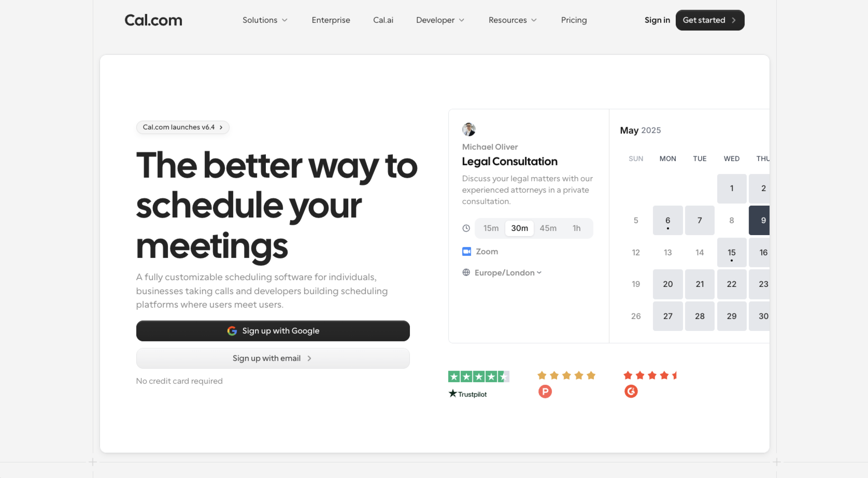Image resolution: width=868 pixels, height=478 pixels.
Task: Open the Europe/London timezone dropdown
Action: click(508, 272)
